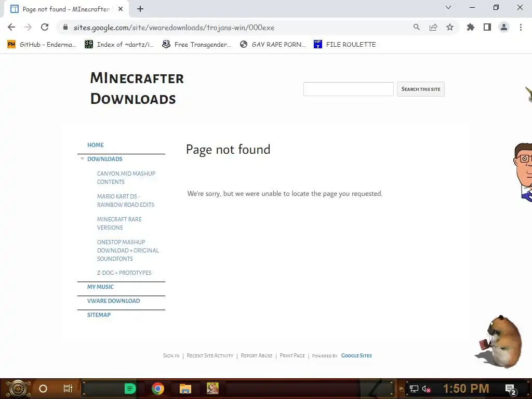532x399 pixels.
Task: Open Recent Site Activity footer link
Action: click(x=210, y=355)
